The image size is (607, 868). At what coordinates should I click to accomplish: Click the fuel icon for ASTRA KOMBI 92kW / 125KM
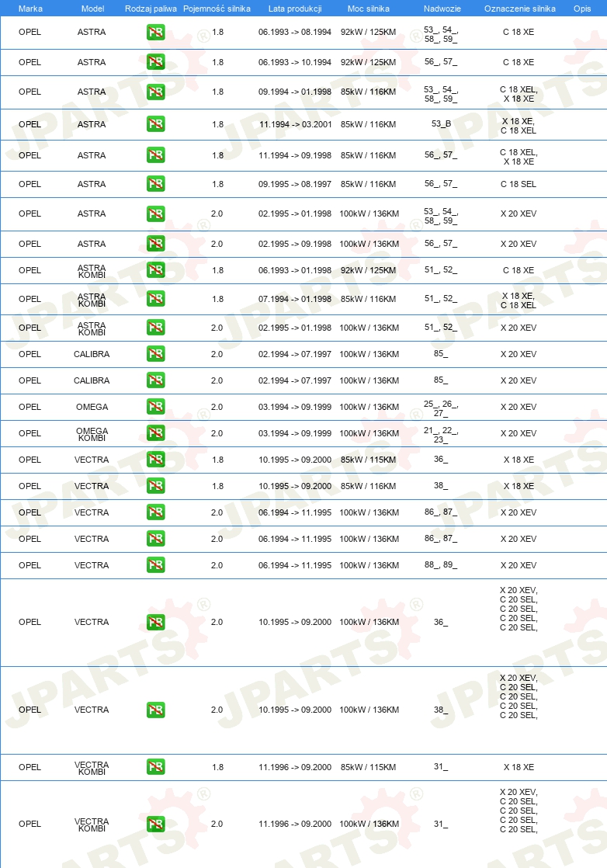click(x=155, y=270)
